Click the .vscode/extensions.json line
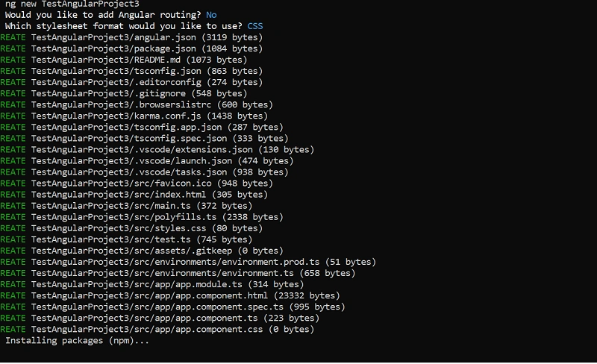 click(x=157, y=150)
